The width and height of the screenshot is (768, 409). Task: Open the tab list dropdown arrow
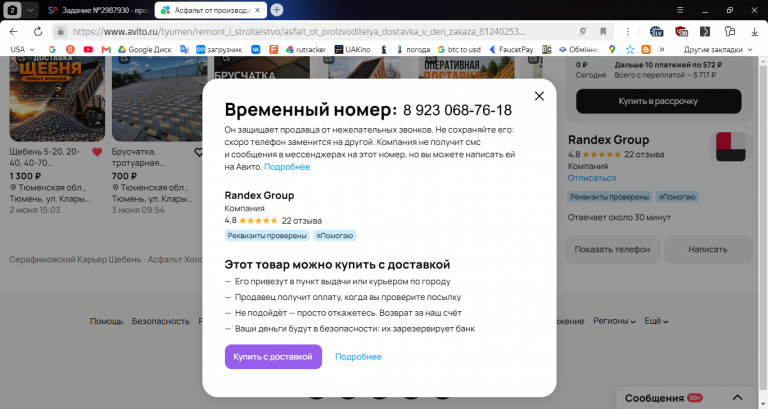pyautogui.click(x=30, y=10)
